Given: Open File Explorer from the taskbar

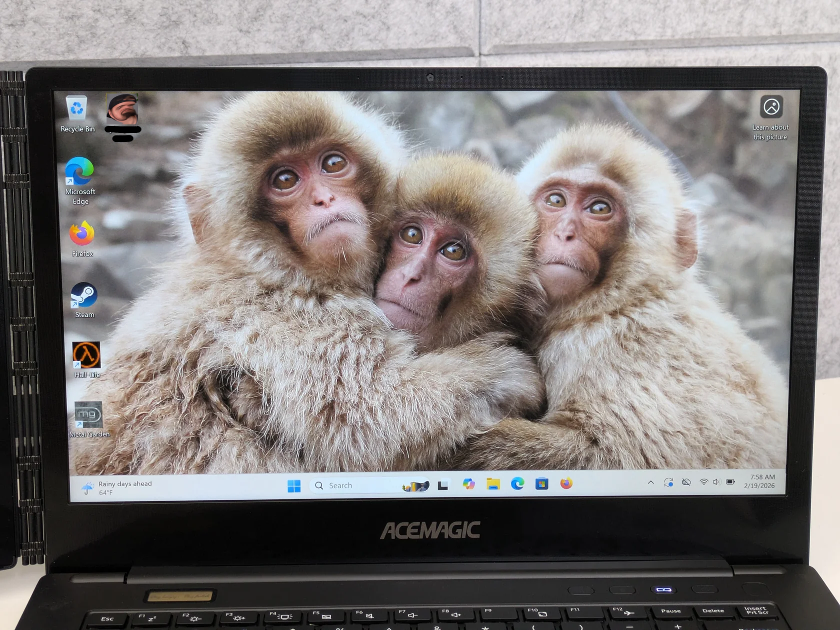Looking at the screenshot, I should click(x=493, y=484).
